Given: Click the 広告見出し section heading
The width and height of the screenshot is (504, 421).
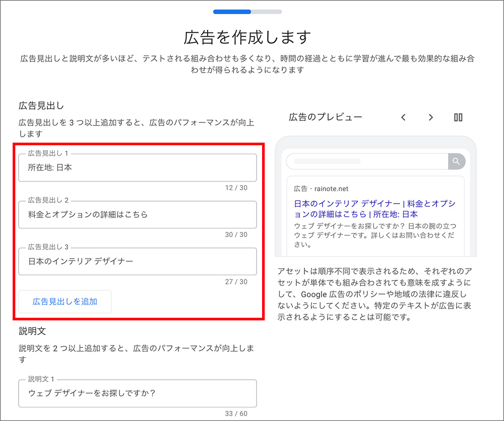Looking at the screenshot, I should [x=41, y=105].
